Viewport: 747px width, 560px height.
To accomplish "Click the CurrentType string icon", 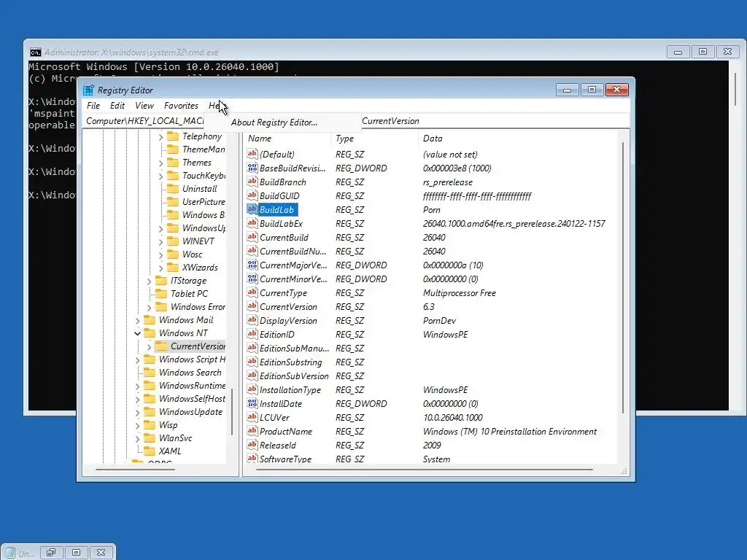I will (252, 292).
